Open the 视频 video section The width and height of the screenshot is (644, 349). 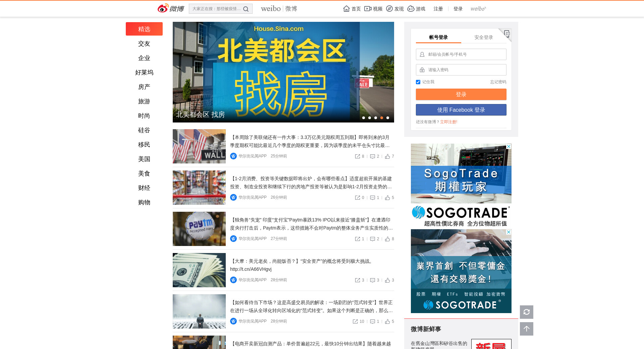click(373, 9)
